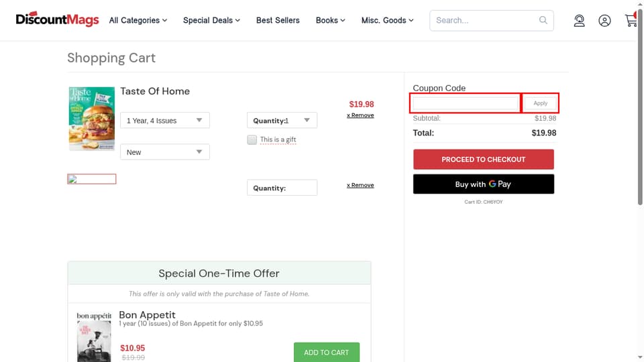Open the DiscountMags home logo
The image size is (644, 362).
click(x=57, y=19)
